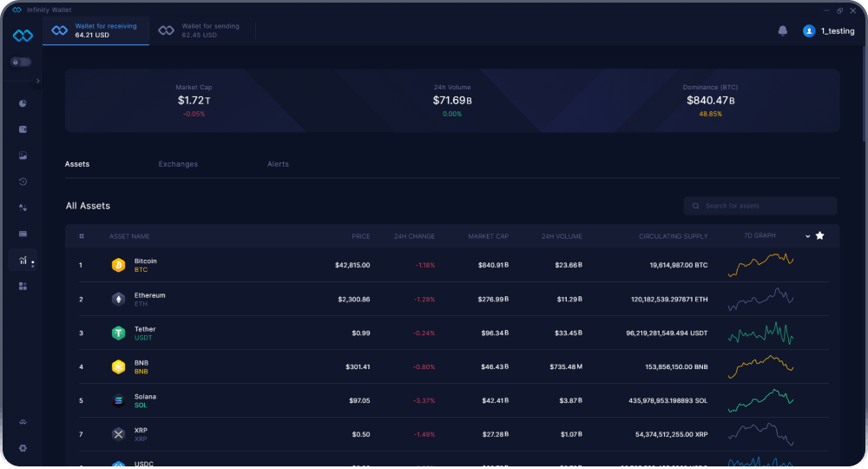Click the Dominance $840.47B value
868x469 pixels.
pyautogui.click(x=710, y=100)
